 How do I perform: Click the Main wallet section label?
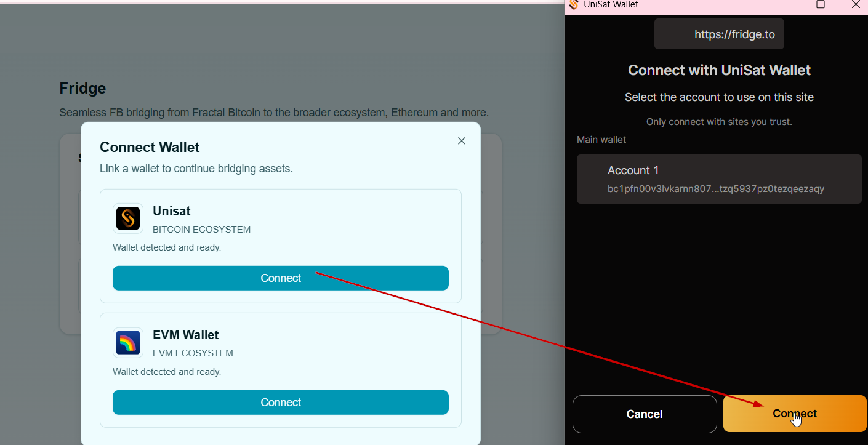coord(601,140)
